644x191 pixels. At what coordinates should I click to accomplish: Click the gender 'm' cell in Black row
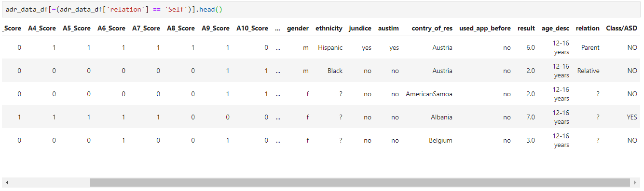306,71
